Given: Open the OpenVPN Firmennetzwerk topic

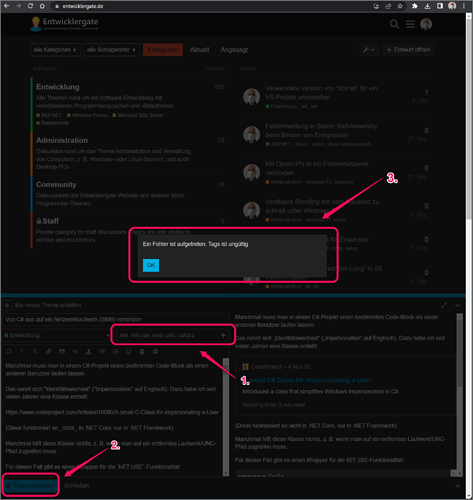Looking at the screenshot, I should [317, 168].
